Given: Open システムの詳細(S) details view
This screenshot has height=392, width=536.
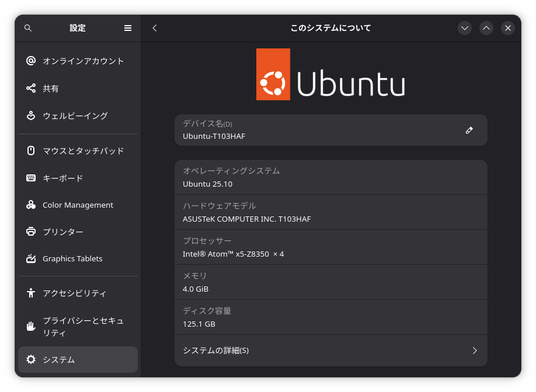Looking at the screenshot, I should [x=331, y=351].
